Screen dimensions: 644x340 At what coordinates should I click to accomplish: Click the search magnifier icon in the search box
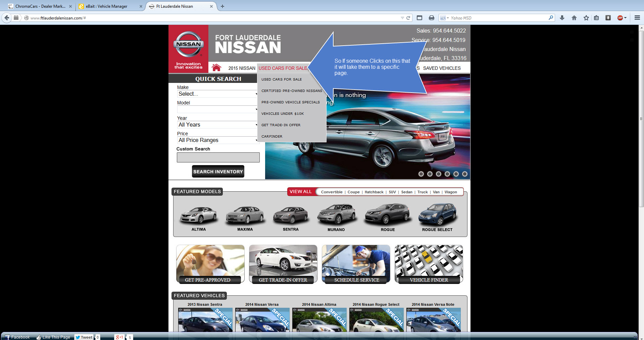[551, 18]
